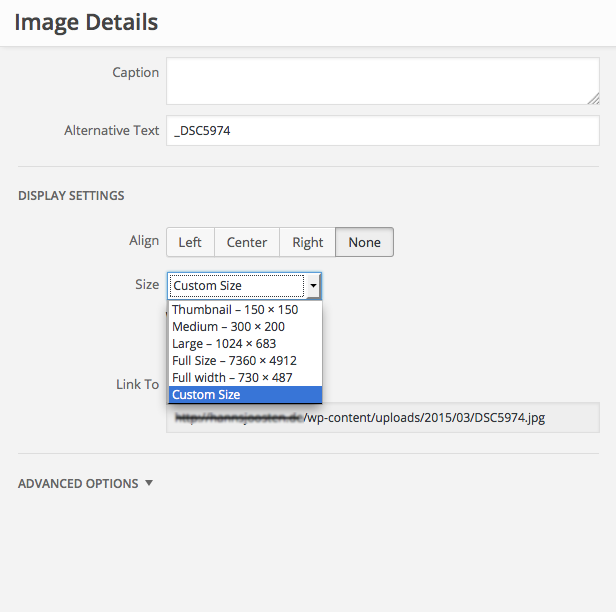Expand the Advanced Options section
This screenshot has height=612, width=616.
tap(85, 483)
